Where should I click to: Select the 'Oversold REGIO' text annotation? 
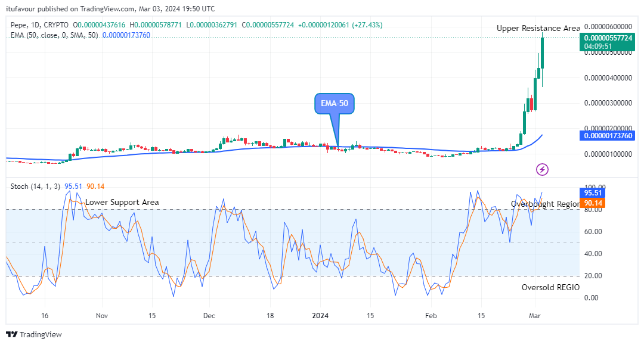(x=550, y=288)
